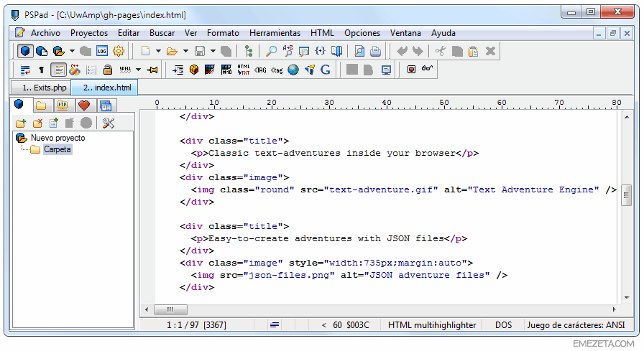Click the lowercase tag icon

(277, 70)
